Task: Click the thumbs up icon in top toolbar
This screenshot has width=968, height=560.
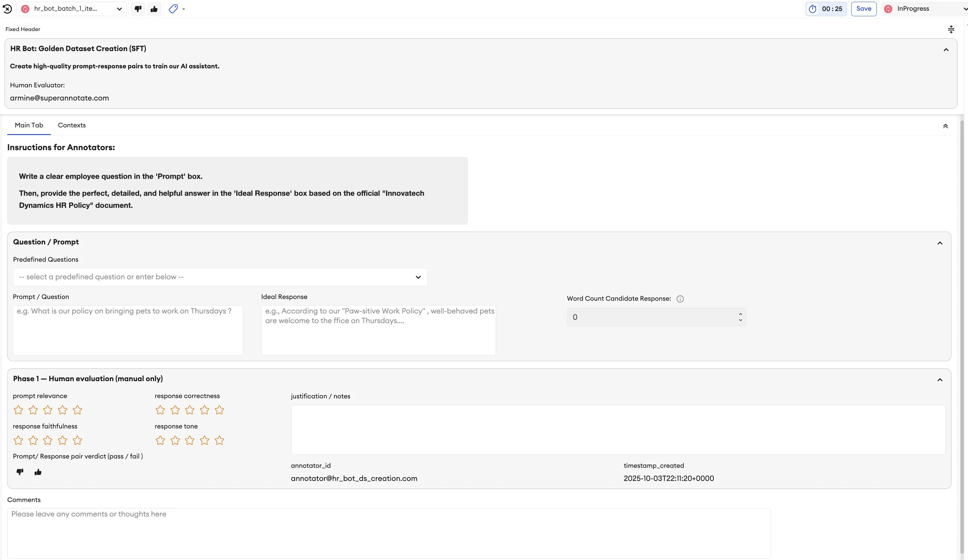Action: pos(154,8)
